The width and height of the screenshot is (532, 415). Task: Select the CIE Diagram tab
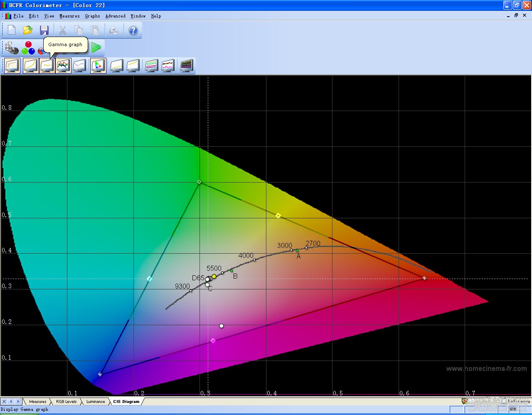tap(126, 402)
